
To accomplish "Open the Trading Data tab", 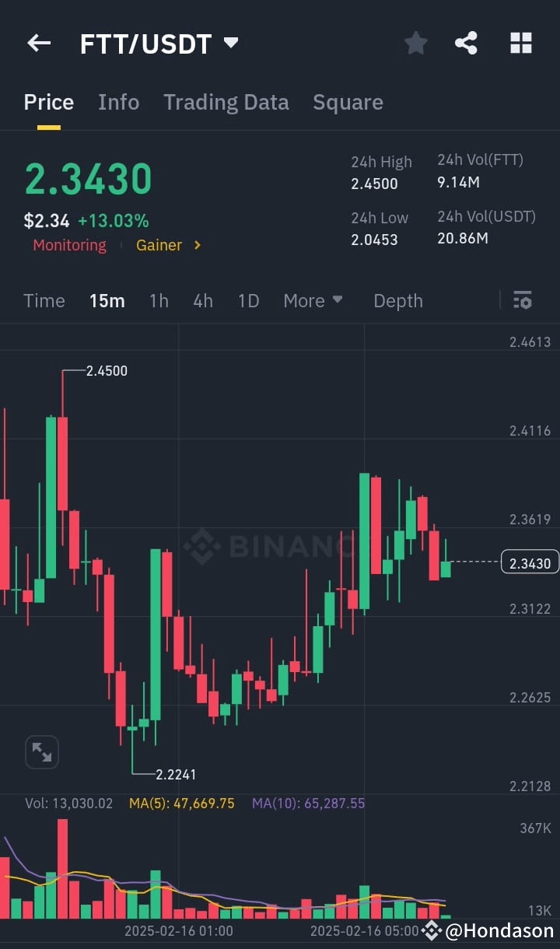I will [x=226, y=101].
